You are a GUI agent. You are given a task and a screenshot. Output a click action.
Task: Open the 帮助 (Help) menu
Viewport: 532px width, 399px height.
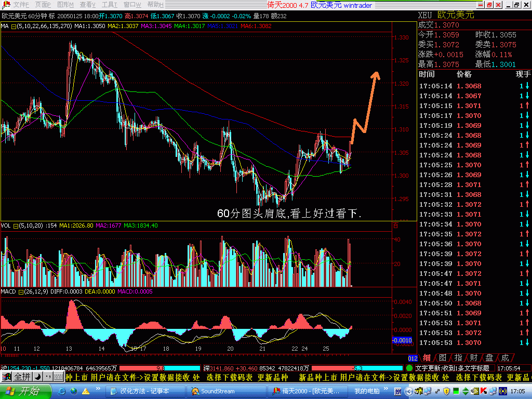coord(155,5)
